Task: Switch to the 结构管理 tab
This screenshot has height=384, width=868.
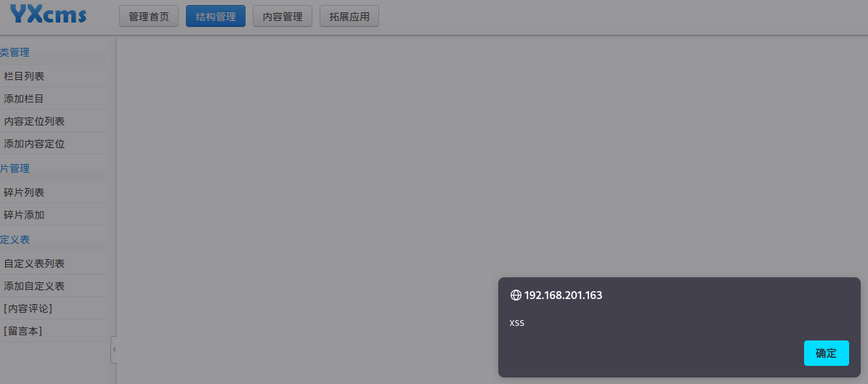Action: tap(215, 17)
